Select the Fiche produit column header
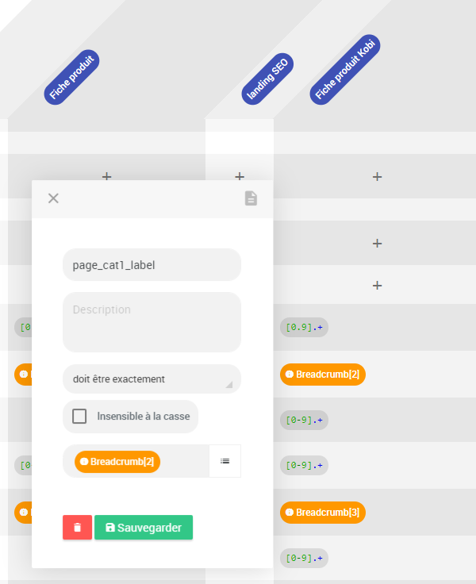The height and width of the screenshot is (584, 476). 72,77
